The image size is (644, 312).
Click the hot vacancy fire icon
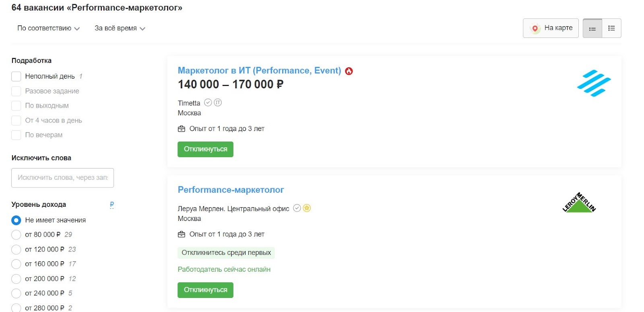[349, 71]
